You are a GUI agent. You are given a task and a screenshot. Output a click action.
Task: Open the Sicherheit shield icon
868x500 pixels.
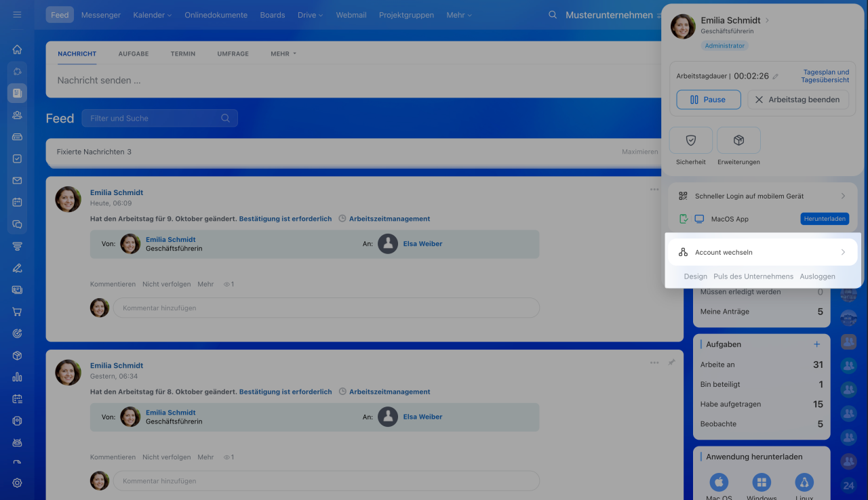click(691, 140)
